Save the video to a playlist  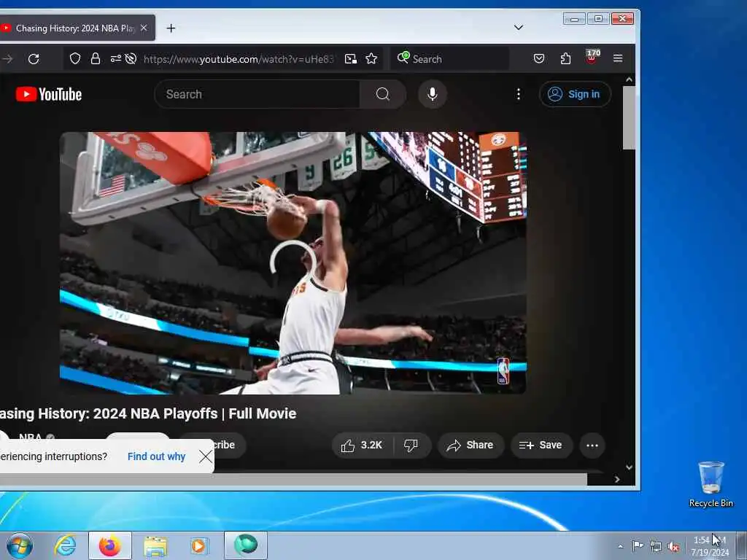tap(541, 446)
